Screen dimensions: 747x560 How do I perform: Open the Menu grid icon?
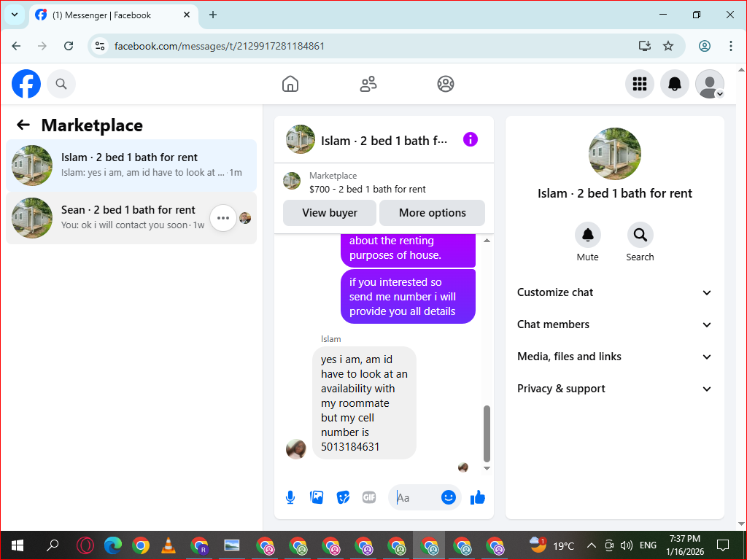tap(639, 84)
